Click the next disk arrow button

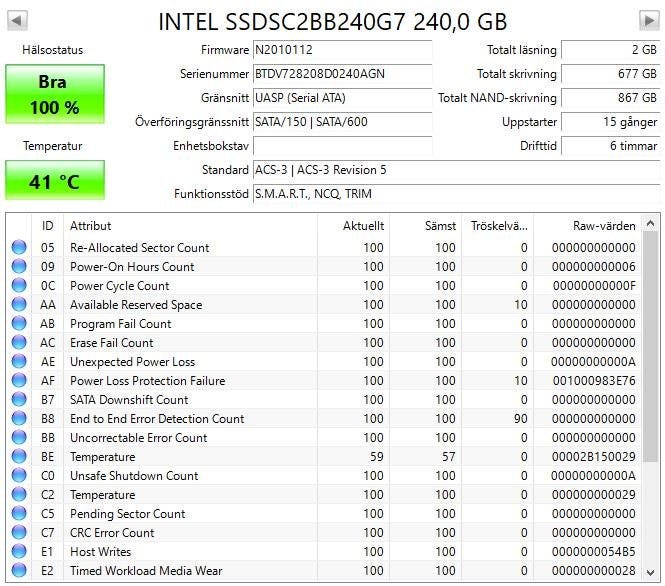coord(648,21)
